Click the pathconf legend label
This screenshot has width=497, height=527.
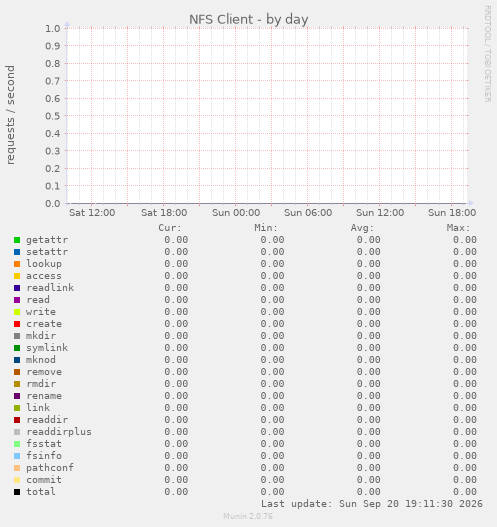coord(50,468)
